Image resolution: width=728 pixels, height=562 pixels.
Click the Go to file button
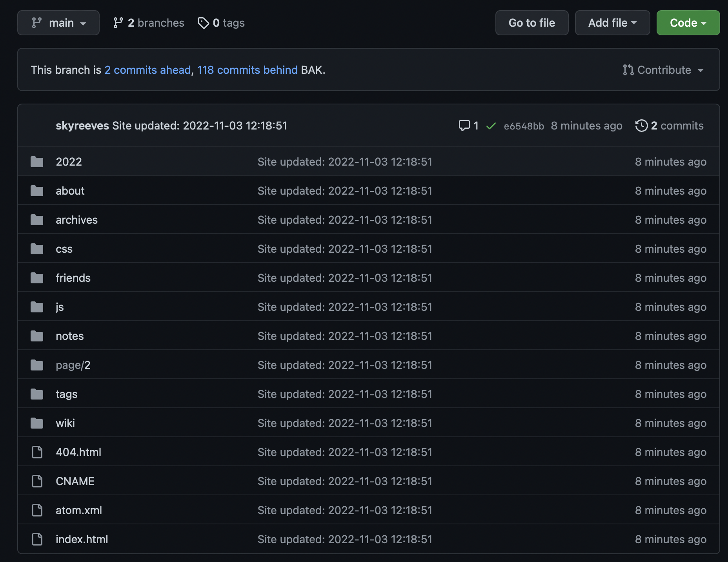[x=531, y=23]
